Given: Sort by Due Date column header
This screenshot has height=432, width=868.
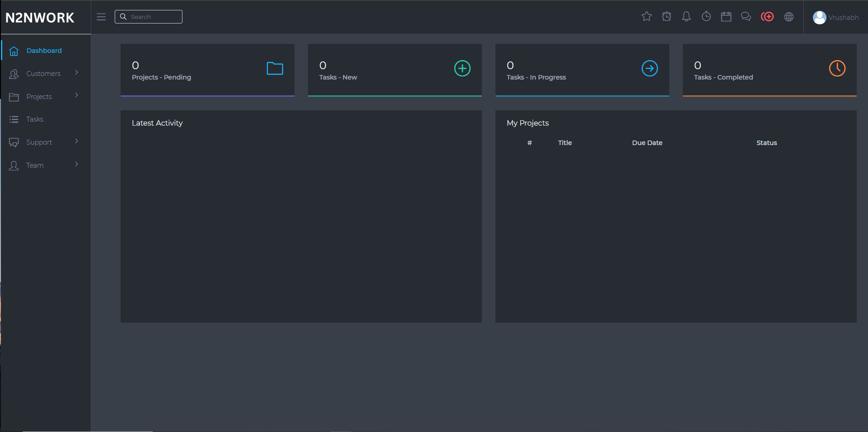Looking at the screenshot, I should pos(647,143).
